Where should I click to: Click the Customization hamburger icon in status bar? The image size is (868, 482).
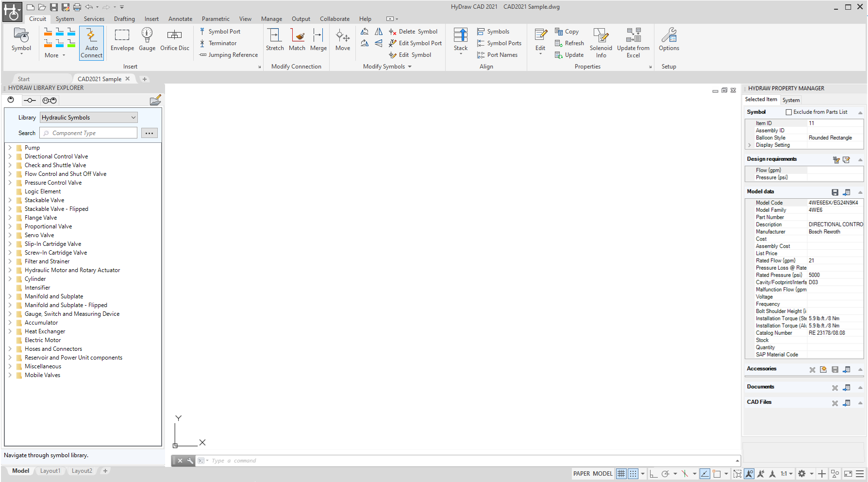click(x=860, y=474)
